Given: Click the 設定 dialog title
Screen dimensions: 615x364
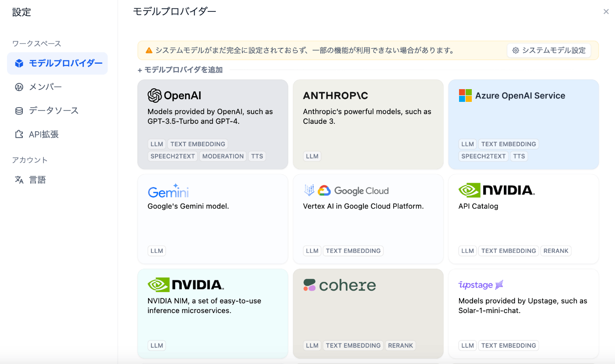Looking at the screenshot, I should [x=22, y=12].
